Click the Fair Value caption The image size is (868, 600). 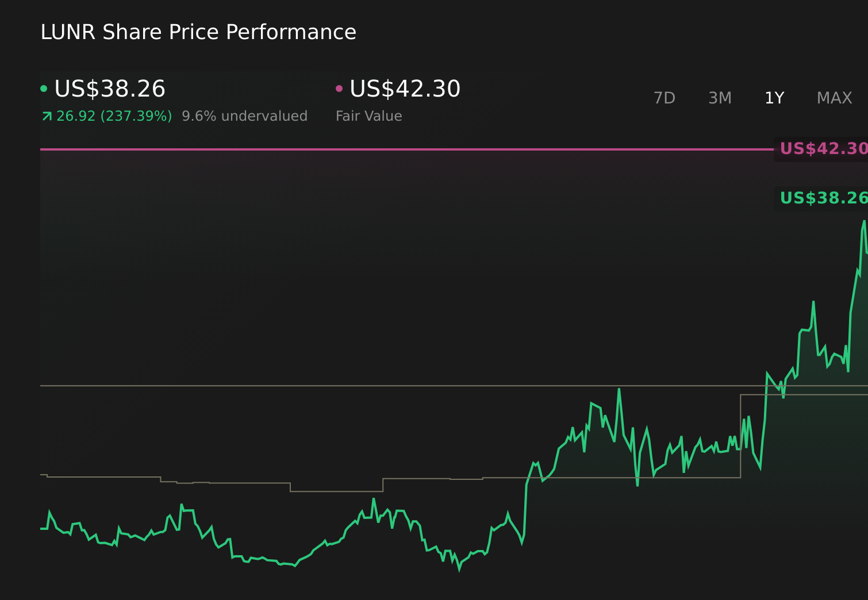pos(369,116)
